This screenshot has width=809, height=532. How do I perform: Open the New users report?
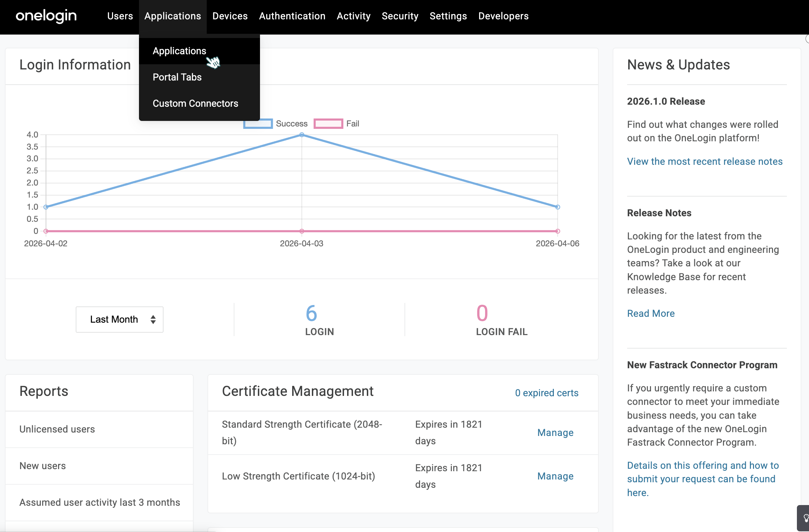(x=99, y=466)
